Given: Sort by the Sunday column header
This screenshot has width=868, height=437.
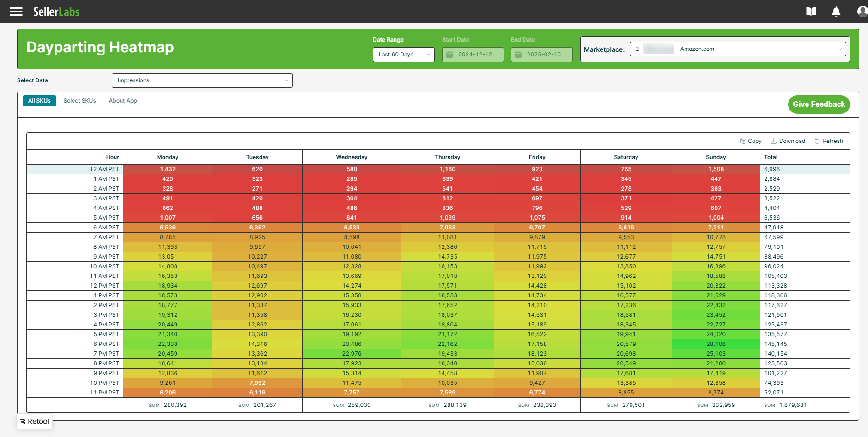Looking at the screenshot, I should [x=716, y=157].
